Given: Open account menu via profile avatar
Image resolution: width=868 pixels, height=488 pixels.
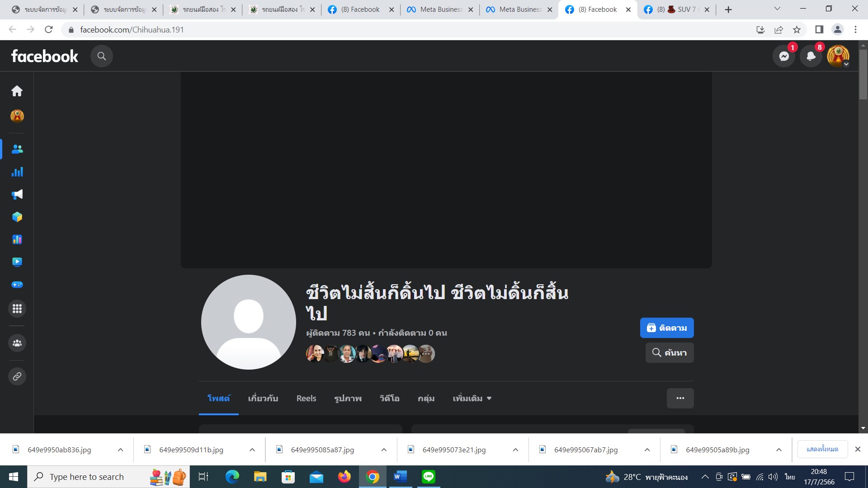Looking at the screenshot, I should tap(838, 56).
